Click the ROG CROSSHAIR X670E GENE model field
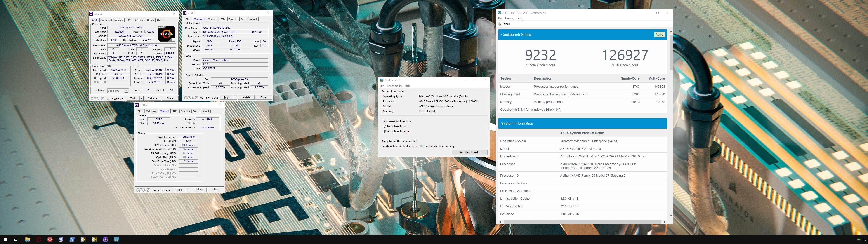The height and width of the screenshot is (244, 868). 222,32
